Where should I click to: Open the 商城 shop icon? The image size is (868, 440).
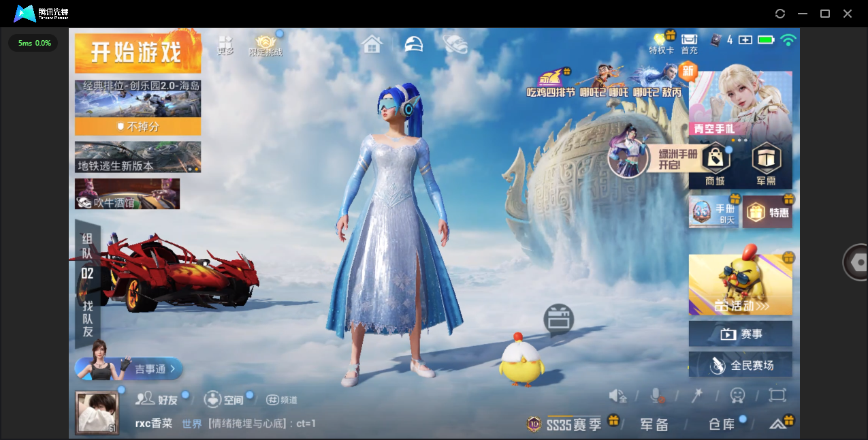coord(715,164)
